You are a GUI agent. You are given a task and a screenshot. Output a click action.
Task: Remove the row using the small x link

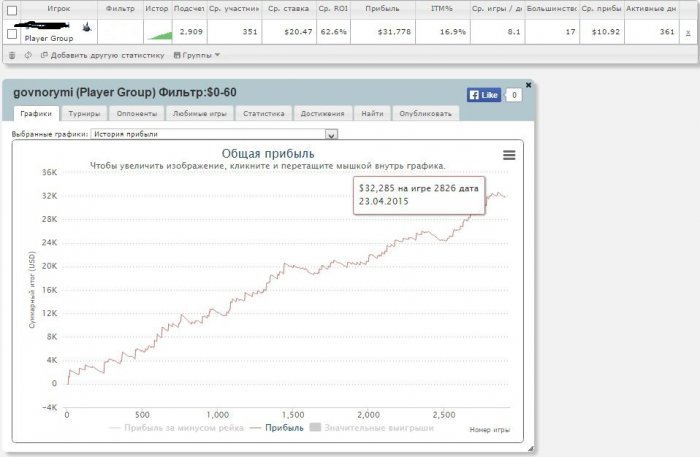688,32
